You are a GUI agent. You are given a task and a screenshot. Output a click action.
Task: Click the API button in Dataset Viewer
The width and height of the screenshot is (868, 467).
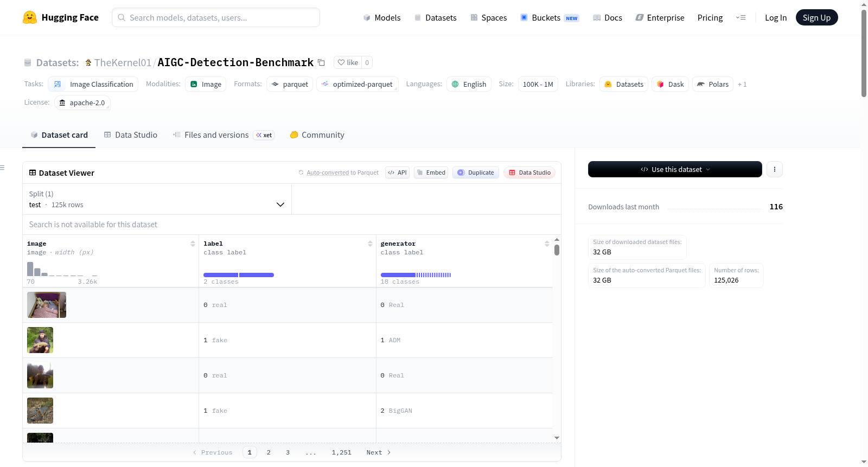tap(397, 172)
